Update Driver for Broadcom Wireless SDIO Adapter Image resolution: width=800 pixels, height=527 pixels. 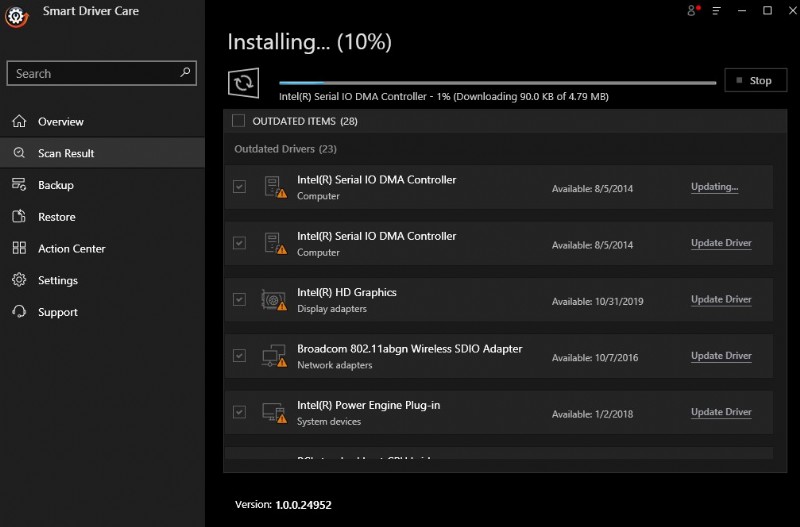pyautogui.click(x=721, y=356)
